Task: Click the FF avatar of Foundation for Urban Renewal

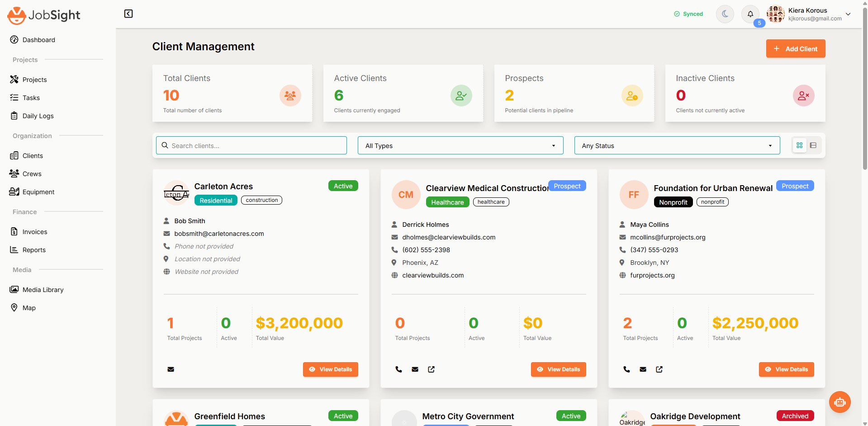Action: click(x=634, y=195)
